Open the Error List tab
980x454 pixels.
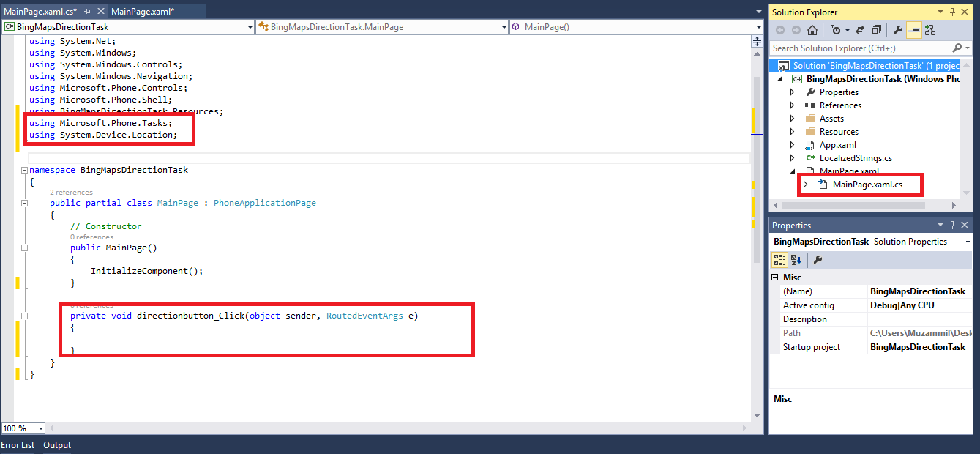(18, 445)
